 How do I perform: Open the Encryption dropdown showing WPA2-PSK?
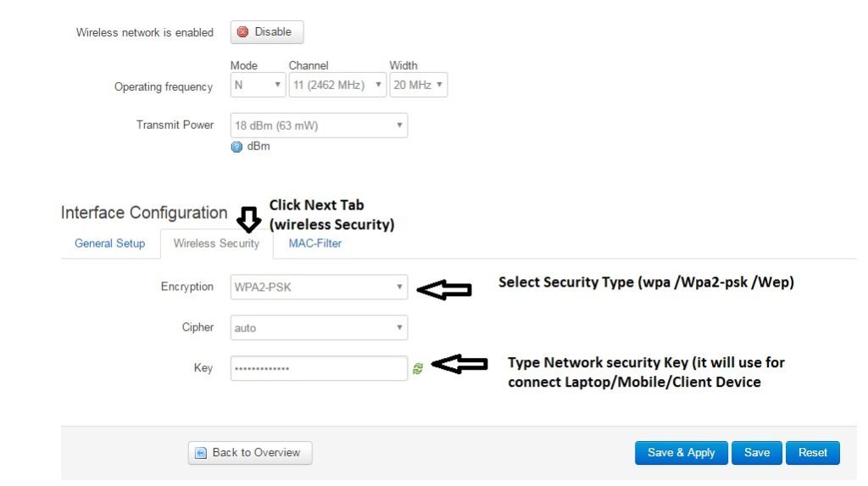319,287
